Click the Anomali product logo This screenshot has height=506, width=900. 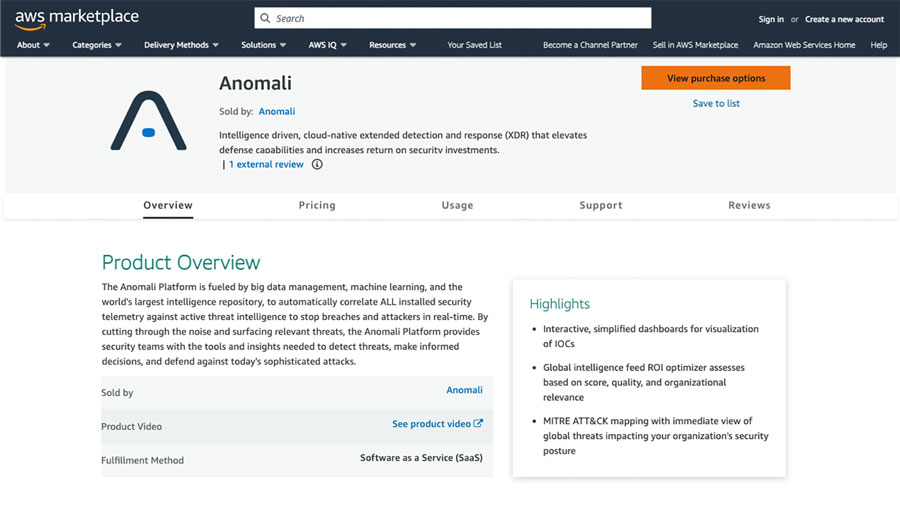149,120
